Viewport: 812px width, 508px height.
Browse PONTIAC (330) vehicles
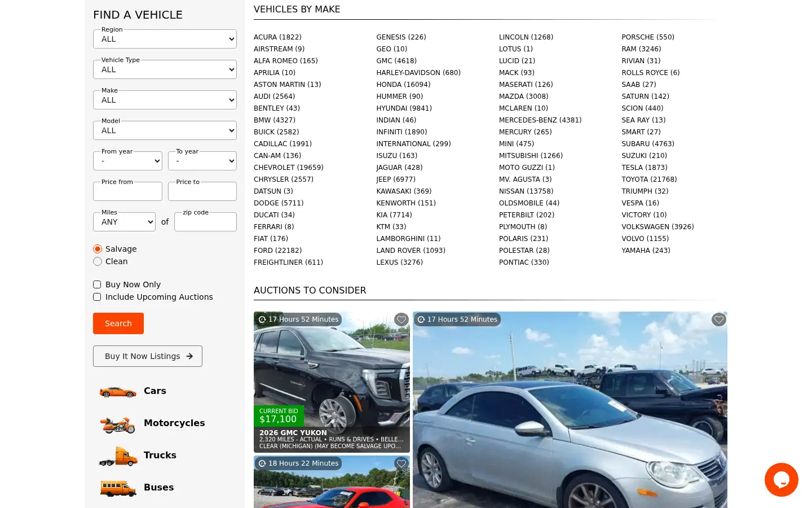coord(524,262)
